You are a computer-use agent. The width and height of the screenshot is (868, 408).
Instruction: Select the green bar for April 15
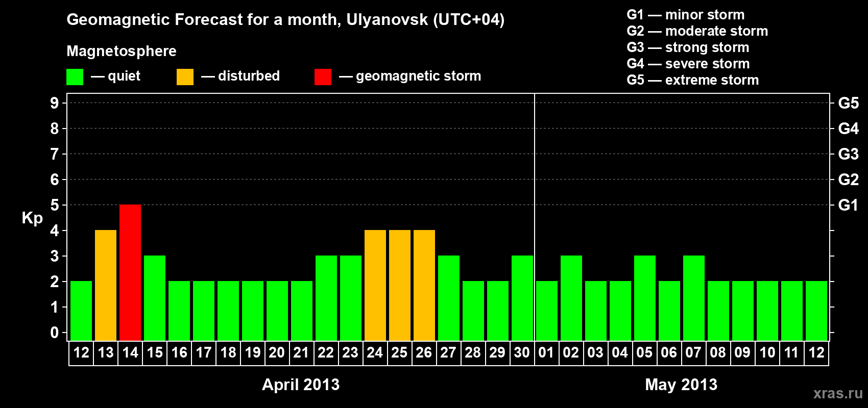point(155,298)
